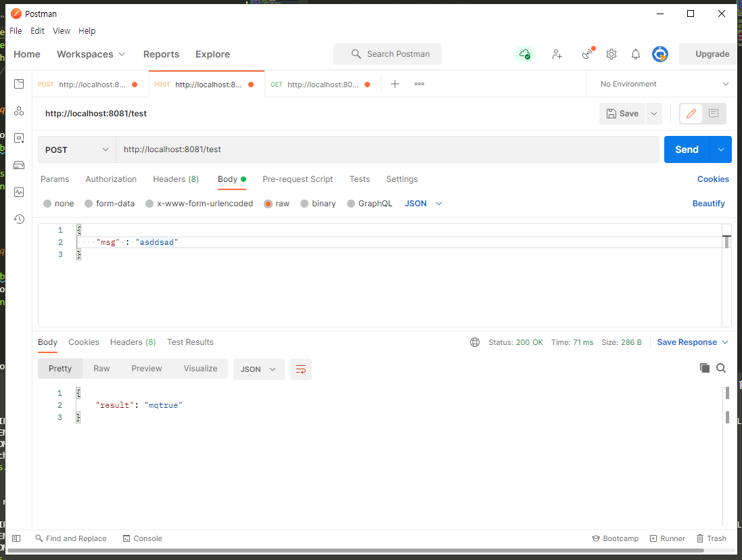Open the Send button dropdown arrow

click(x=721, y=149)
